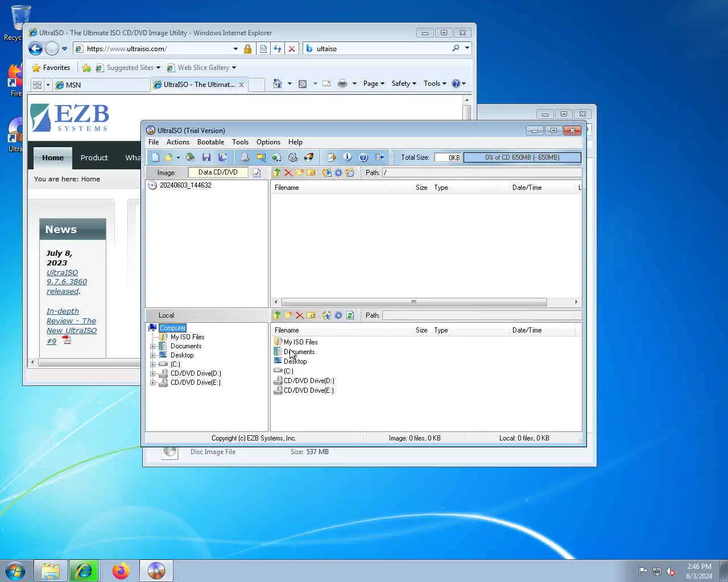The image size is (728, 582).
Task: Open UltraISO 9.7.6.3860 released link
Action: [x=67, y=282]
